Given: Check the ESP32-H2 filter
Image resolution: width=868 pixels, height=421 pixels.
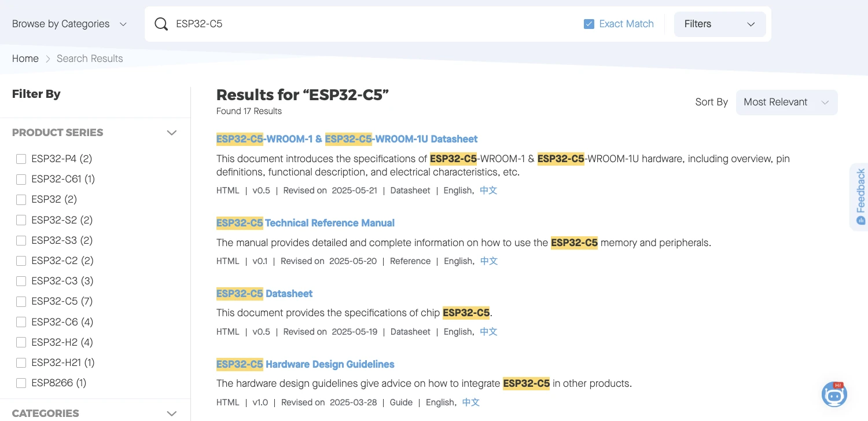Looking at the screenshot, I should (x=21, y=342).
